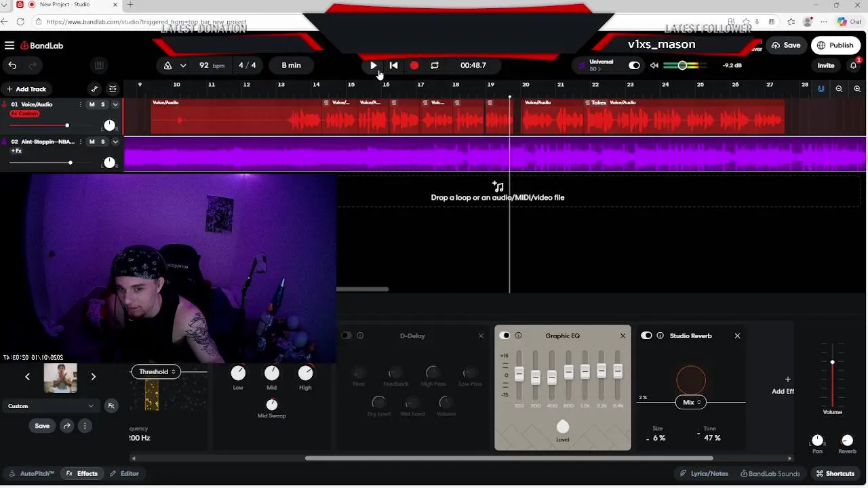Go to previous effect preset
Image resolution: width=868 pixels, height=488 pixels.
[x=28, y=377]
